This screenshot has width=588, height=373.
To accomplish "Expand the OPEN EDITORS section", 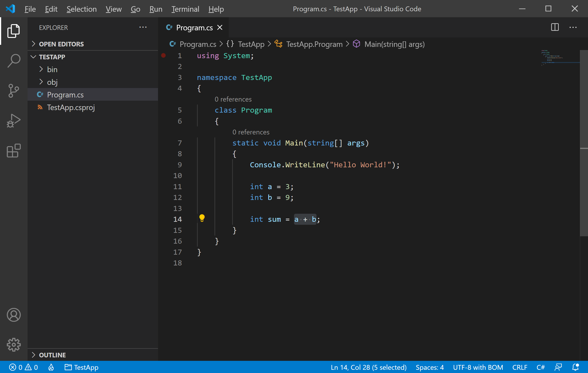I will tap(61, 44).
